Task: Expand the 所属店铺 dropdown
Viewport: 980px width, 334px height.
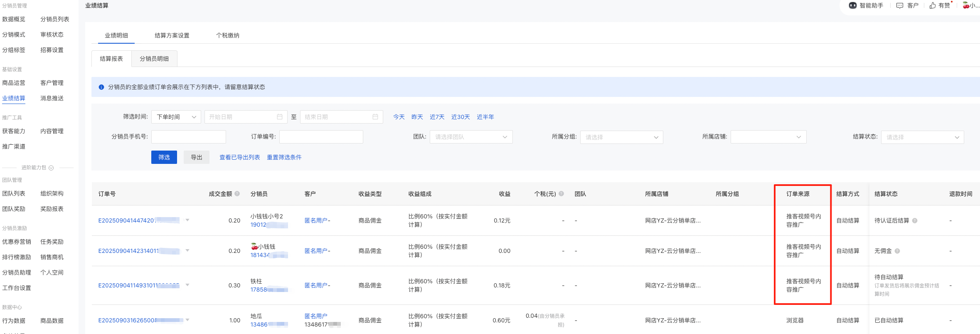Action: 768,137
